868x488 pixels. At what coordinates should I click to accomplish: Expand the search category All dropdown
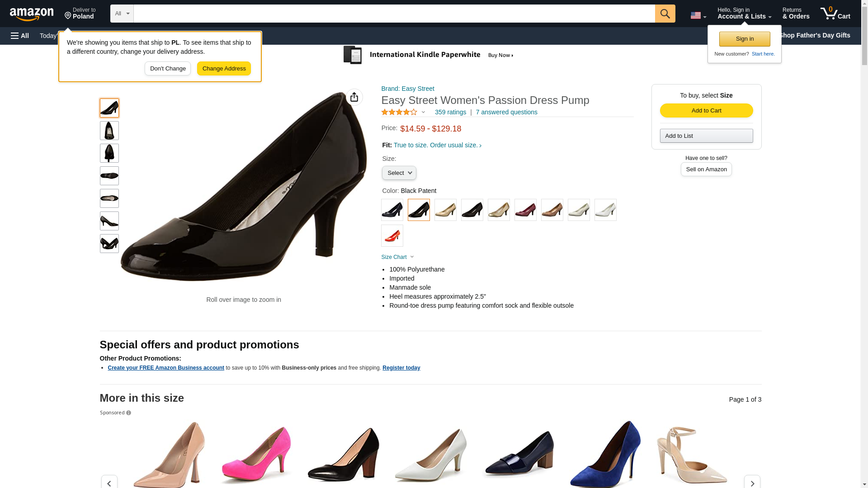click(122, 14)
